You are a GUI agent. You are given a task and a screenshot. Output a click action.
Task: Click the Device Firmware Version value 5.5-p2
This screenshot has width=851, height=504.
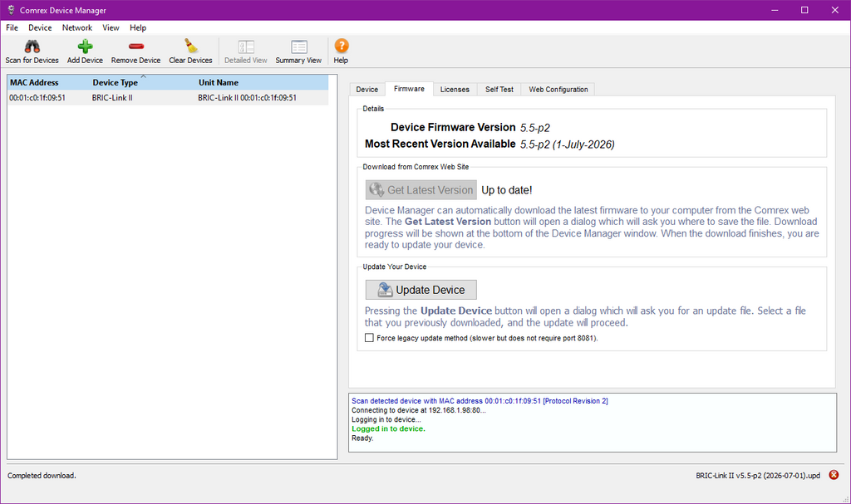(535, 128)
